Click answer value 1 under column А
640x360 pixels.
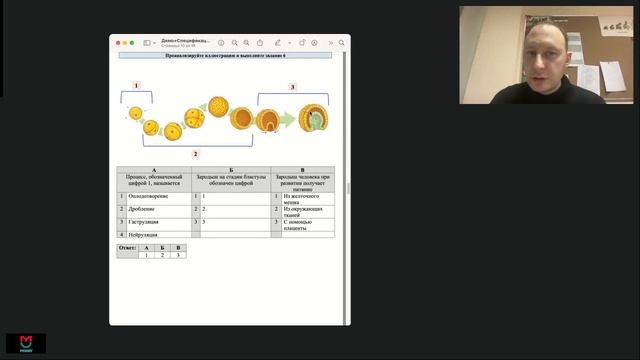147,255
